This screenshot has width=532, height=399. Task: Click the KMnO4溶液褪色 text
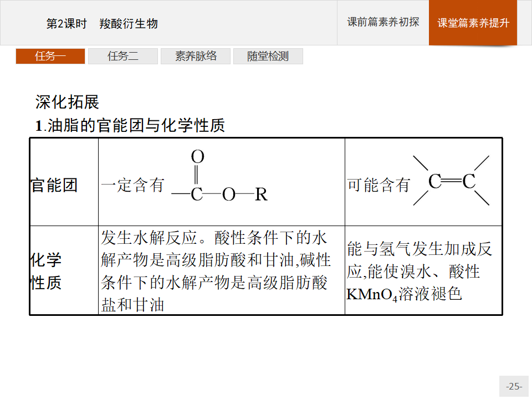(x=404, y=294)
